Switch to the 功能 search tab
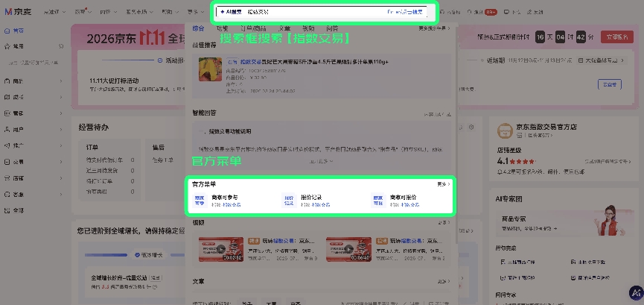644x305 pixels. pos(222,28)
